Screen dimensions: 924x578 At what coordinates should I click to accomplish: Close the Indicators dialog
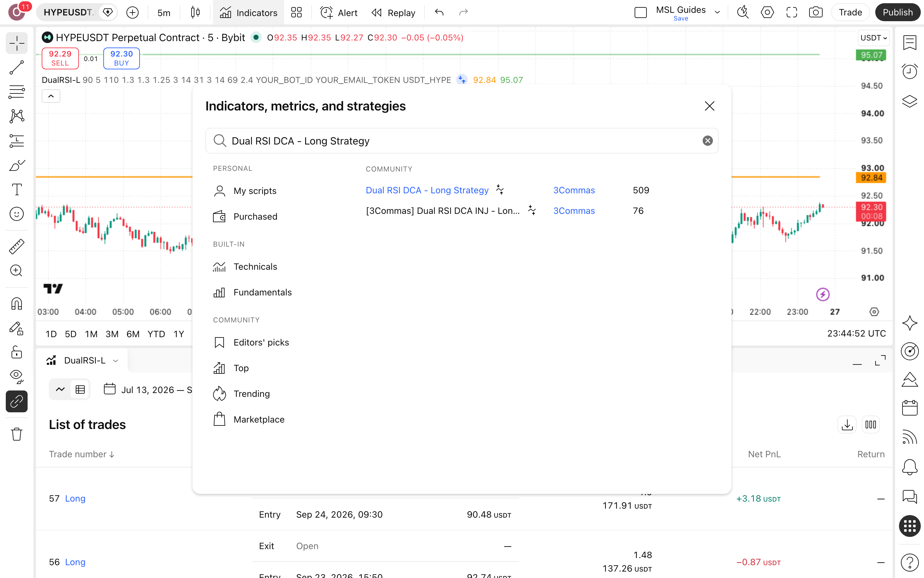[709, 106]
